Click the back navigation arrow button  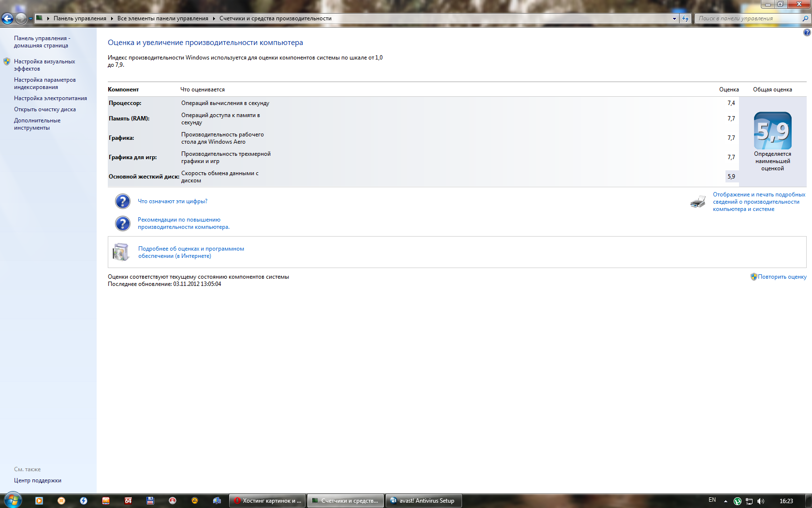(x=7, y=19)
